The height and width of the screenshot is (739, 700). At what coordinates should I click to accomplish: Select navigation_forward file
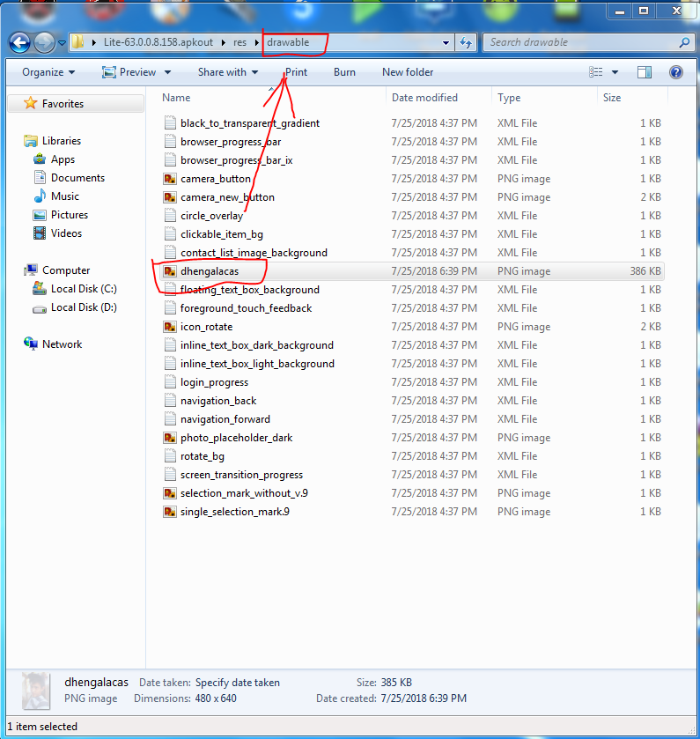tap(225, 419)
